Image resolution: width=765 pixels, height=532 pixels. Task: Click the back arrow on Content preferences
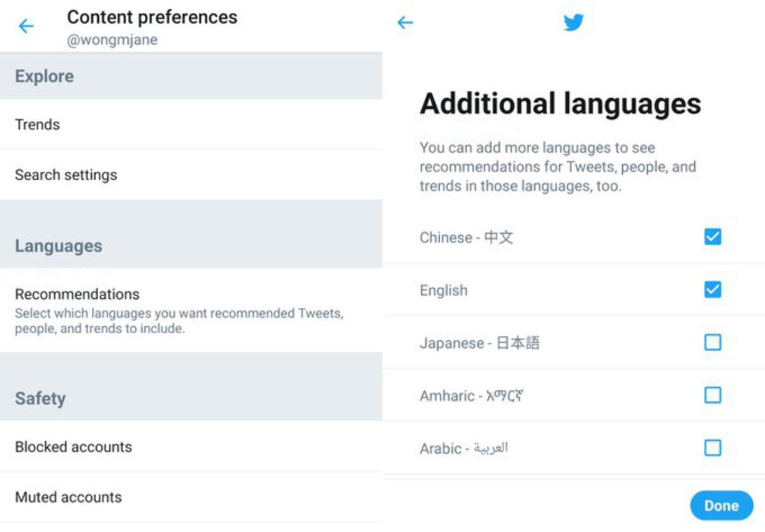(x=25, y=26)
